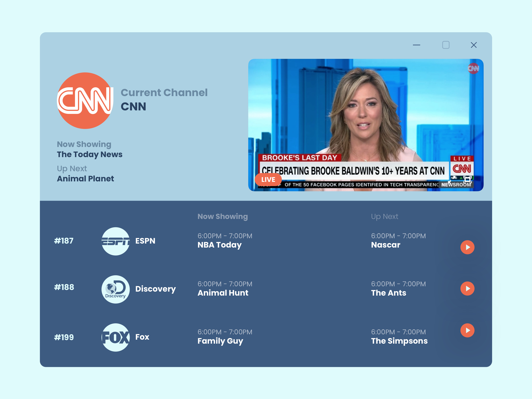Play the ESPN channel
Viewport: 532px width, 399px height.
coord(467,247)
